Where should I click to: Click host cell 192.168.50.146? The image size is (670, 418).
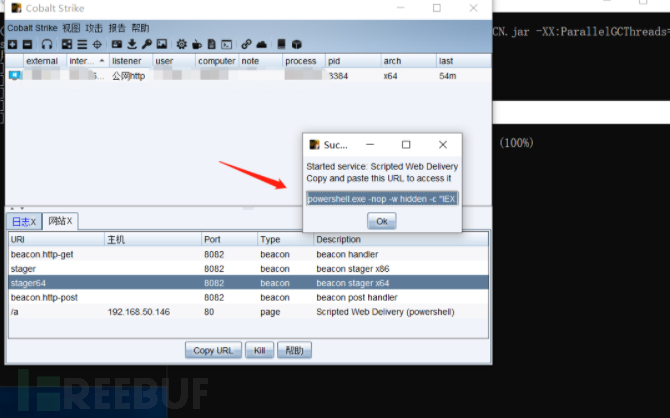pos(139,312)
